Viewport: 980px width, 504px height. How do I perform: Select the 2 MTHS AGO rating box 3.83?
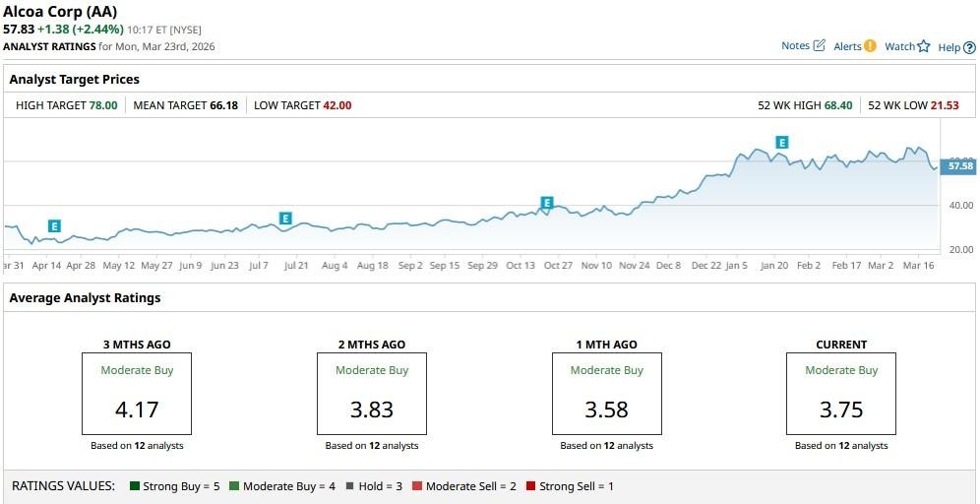372,394
